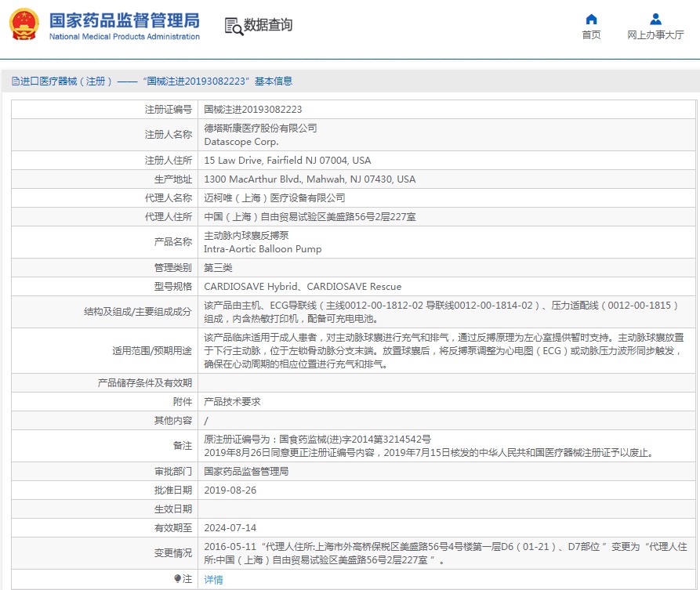
Task: Select the 生产地址 row label
Action: (x=173, y=179)
